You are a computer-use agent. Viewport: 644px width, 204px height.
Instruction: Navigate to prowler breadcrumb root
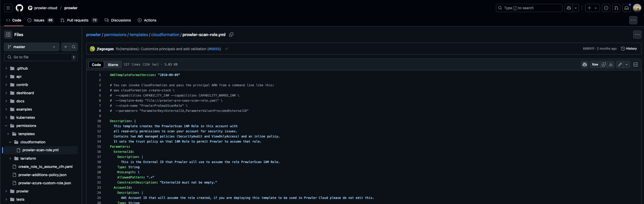click(x=94, y=35)
